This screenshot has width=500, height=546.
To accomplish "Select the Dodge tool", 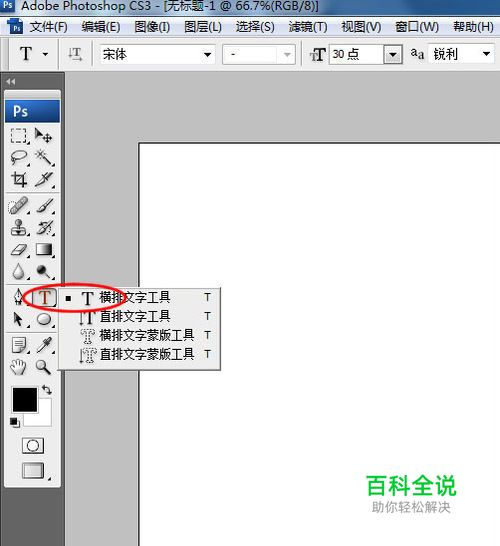I will pyautogui.click(x=44, y=272).
